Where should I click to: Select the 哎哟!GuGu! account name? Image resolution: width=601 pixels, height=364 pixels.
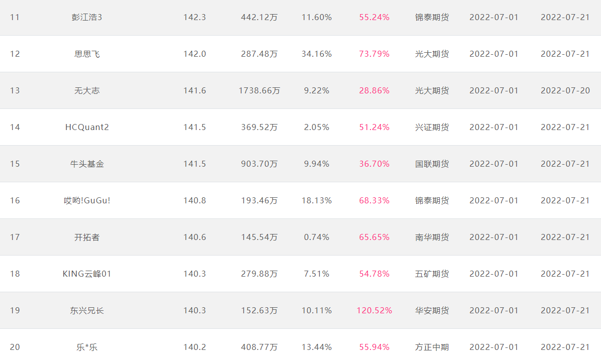click(87, 200)
